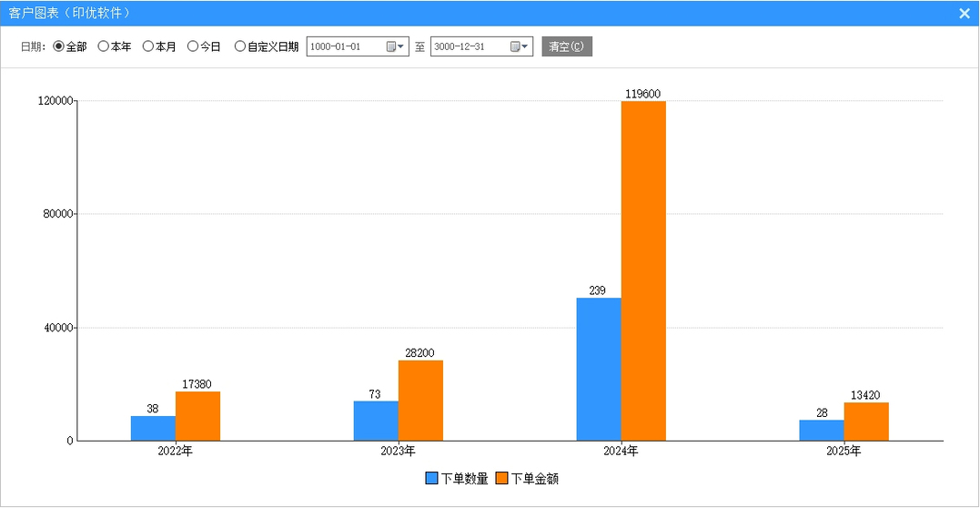The image size is (980, 508).
Task: Click the 2024年 orange bar labeled 119600
Action: 643,271
